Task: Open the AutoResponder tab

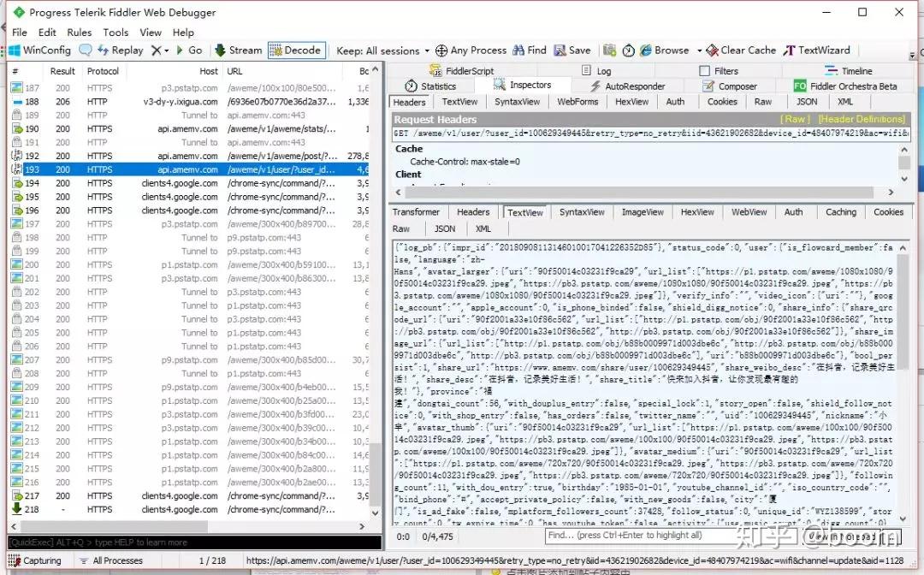Action: coord(628,86)
